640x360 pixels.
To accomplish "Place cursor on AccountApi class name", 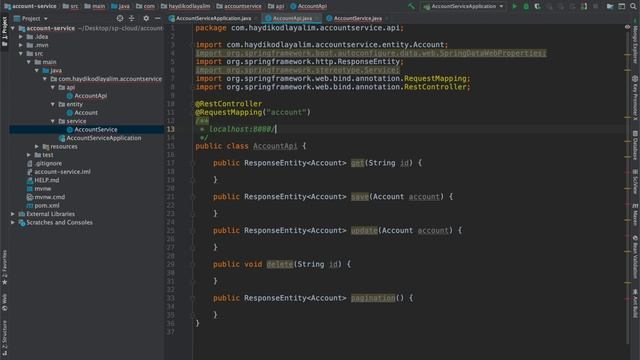I will (275, 147).
